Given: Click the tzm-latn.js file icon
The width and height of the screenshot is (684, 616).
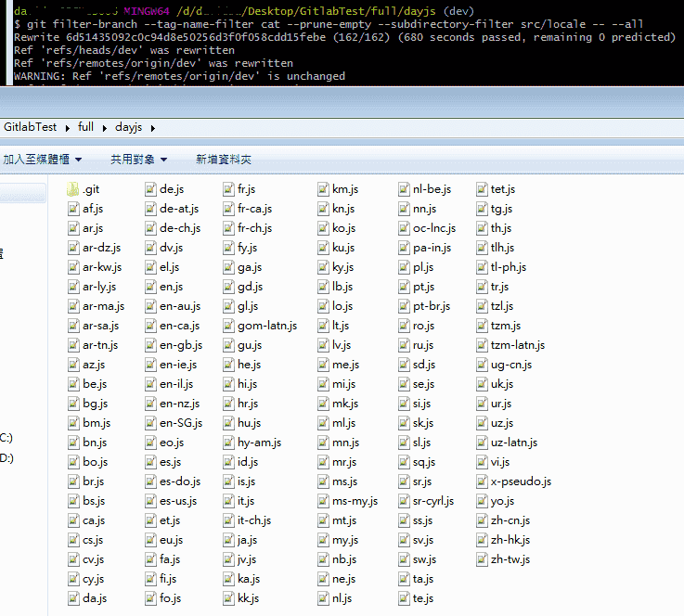Looking at the screenshot, I should point(483,345).
